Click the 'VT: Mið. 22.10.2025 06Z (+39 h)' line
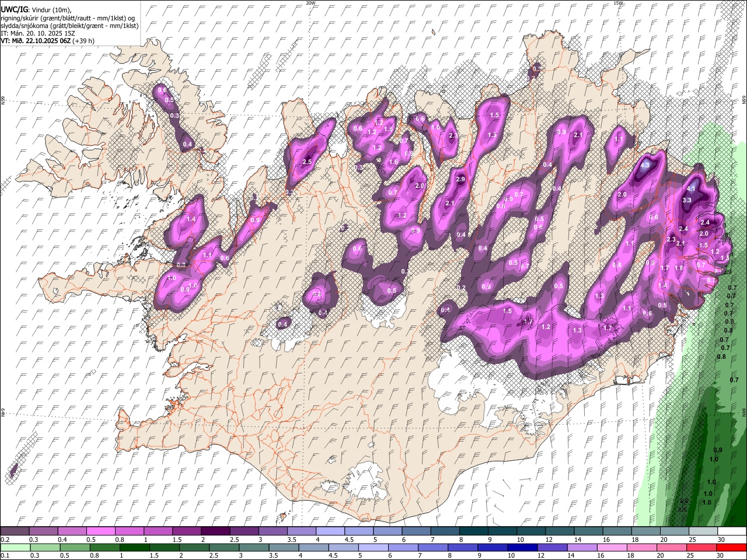This screenshot has width=747, height=560. (x=47, y=41)
